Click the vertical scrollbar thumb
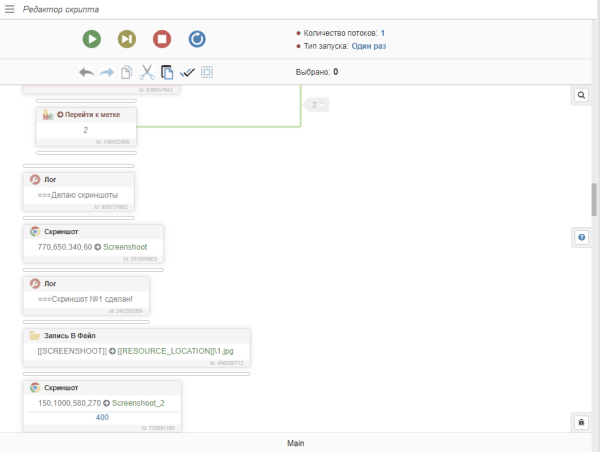600x452 pixels. [x=594, y=199]
